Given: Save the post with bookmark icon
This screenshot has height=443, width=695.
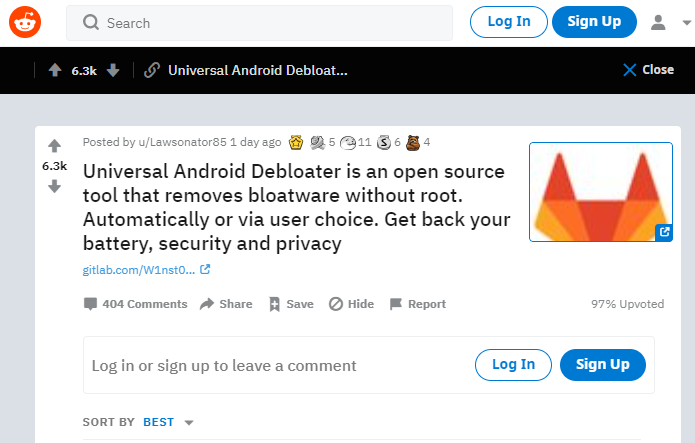Looking at the screenshot, I should point(291,304).
